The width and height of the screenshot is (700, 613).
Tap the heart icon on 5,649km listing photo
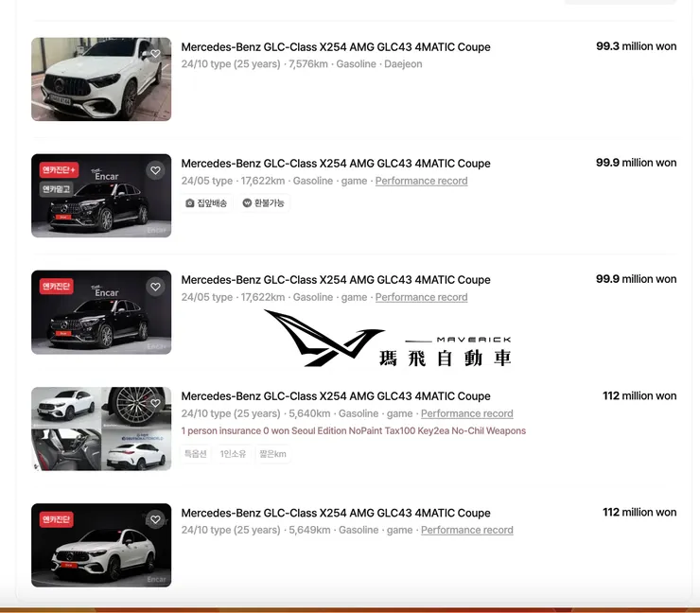click(x=155, y=519)
